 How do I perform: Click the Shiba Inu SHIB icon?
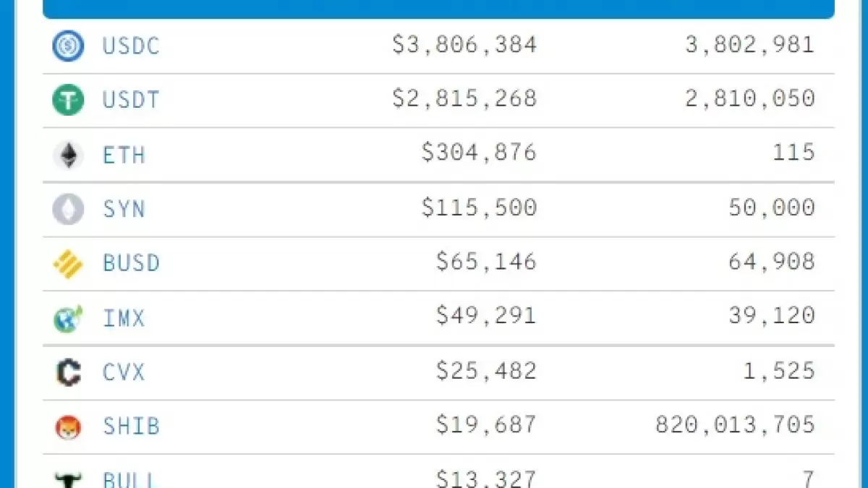[68, 427]
